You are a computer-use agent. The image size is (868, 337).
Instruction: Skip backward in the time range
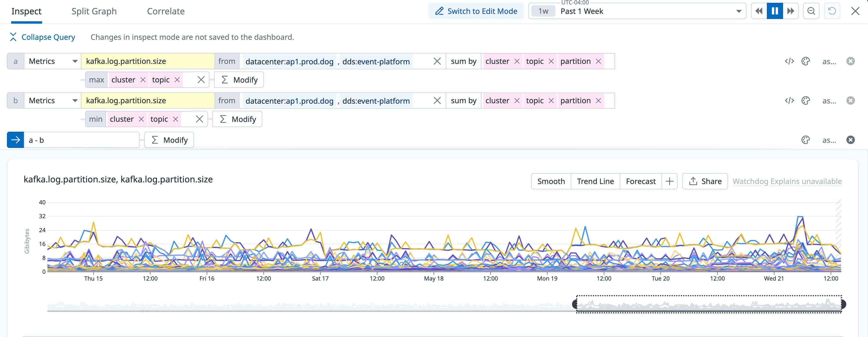(x=759, y=11)
